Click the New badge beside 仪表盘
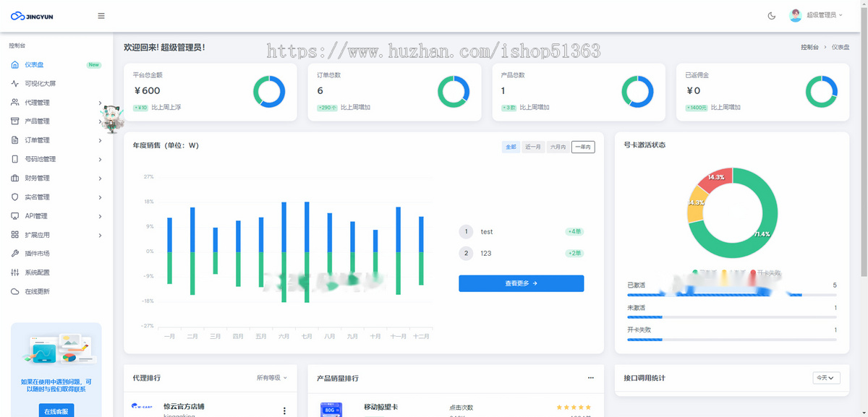This screenshot has height=417, width=868. 94,64
